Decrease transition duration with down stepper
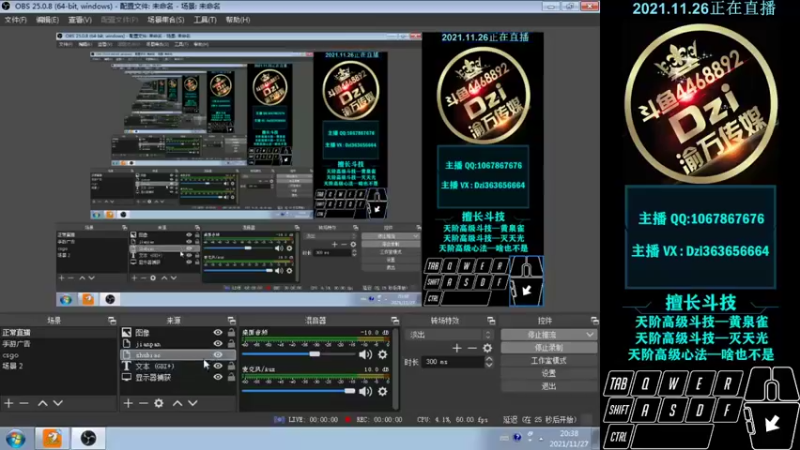 click(489, 365)
